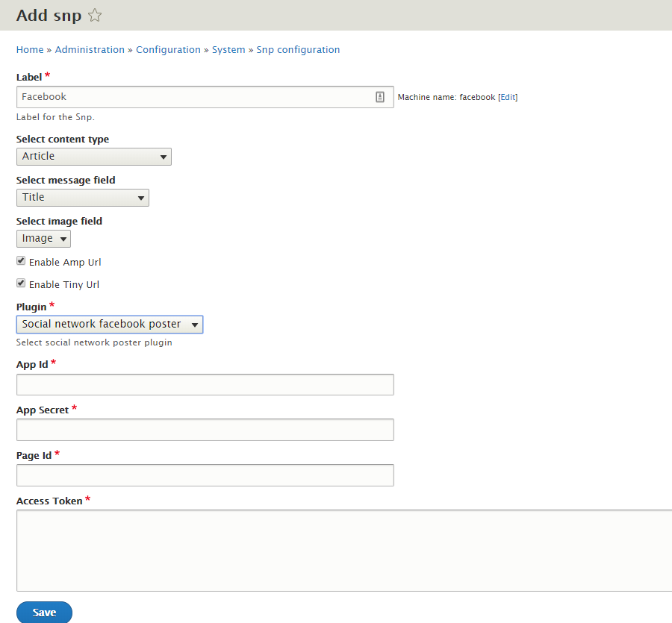The height and width of the screenshot is (623, 672).
Task: Navigate to Configuration breadcrumb
Action: point(168,50)
